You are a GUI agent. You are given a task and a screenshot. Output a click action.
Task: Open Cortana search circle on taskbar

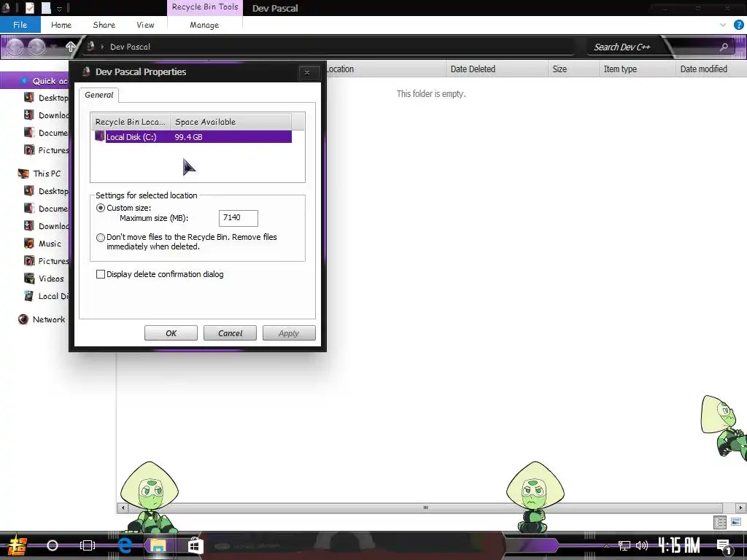[53, 545]
